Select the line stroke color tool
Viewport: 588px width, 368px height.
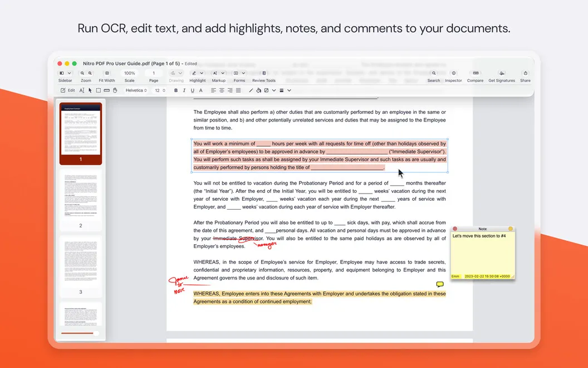(251, 90)
